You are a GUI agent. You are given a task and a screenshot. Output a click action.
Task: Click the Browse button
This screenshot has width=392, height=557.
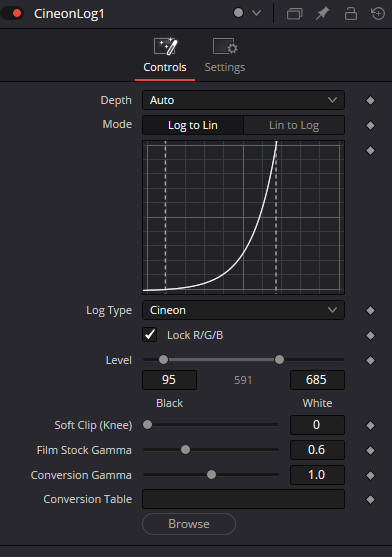click(189, 524)
